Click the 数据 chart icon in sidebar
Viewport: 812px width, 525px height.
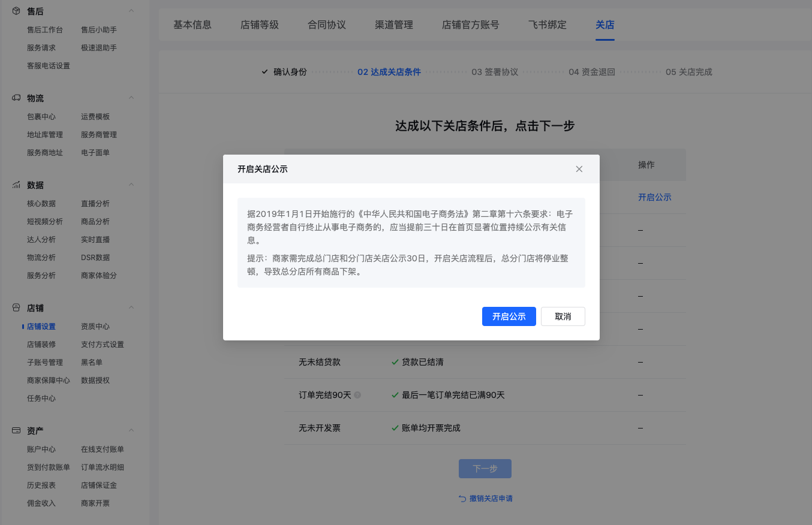pyautogui.click(x=16, y=185)
